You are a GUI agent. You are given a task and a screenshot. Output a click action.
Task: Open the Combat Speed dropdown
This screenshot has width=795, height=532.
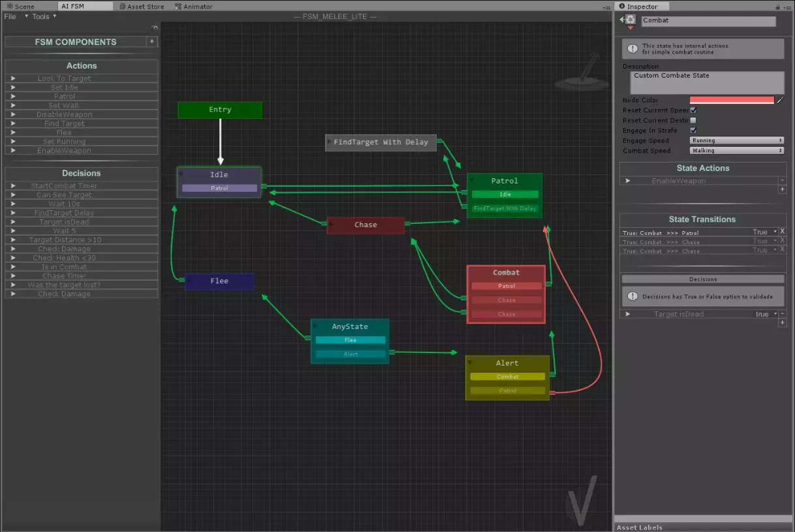(736, 151)
